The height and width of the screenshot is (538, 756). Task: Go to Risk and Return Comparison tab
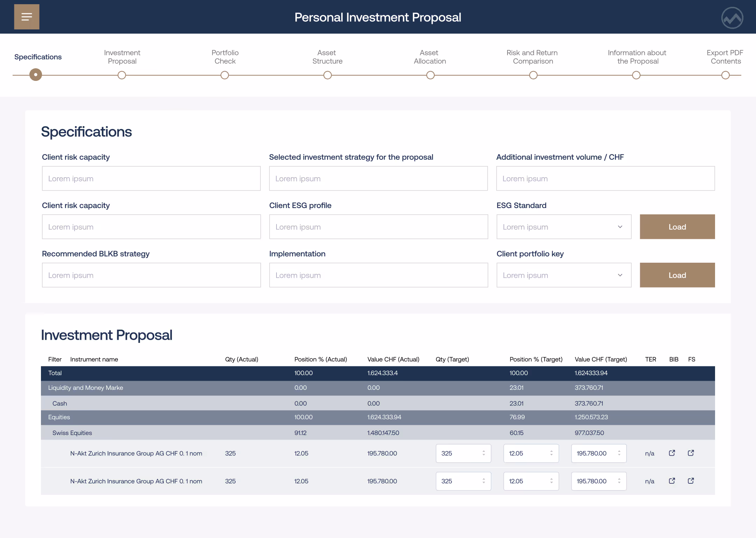pos(532,57)
